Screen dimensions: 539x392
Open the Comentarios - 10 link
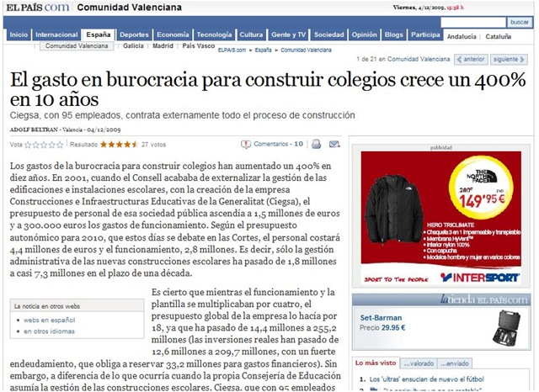279,144
